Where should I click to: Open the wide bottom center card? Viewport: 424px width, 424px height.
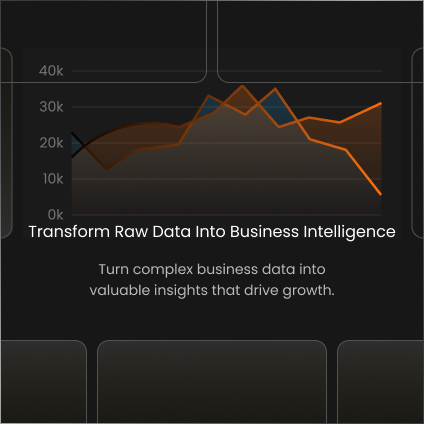(x=212, y=381)
